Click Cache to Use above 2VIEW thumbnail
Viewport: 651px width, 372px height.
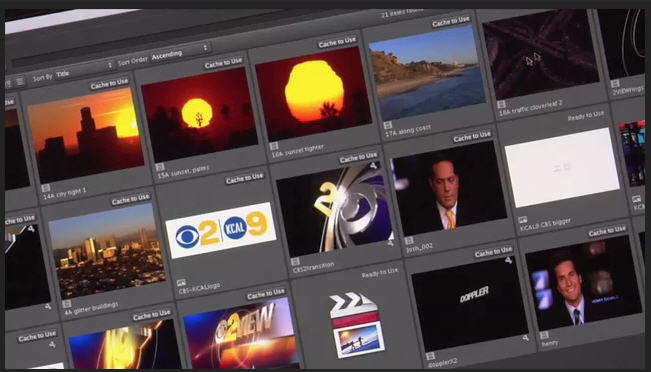266,294
